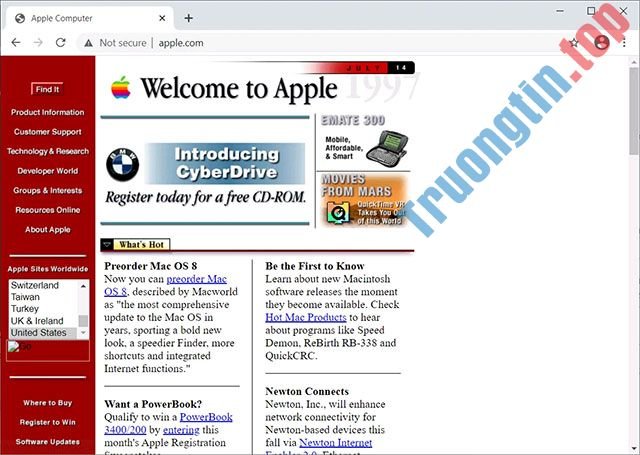Select Switzerland in sites list
The width and height of the screenshot is (640, 455).
43,285
